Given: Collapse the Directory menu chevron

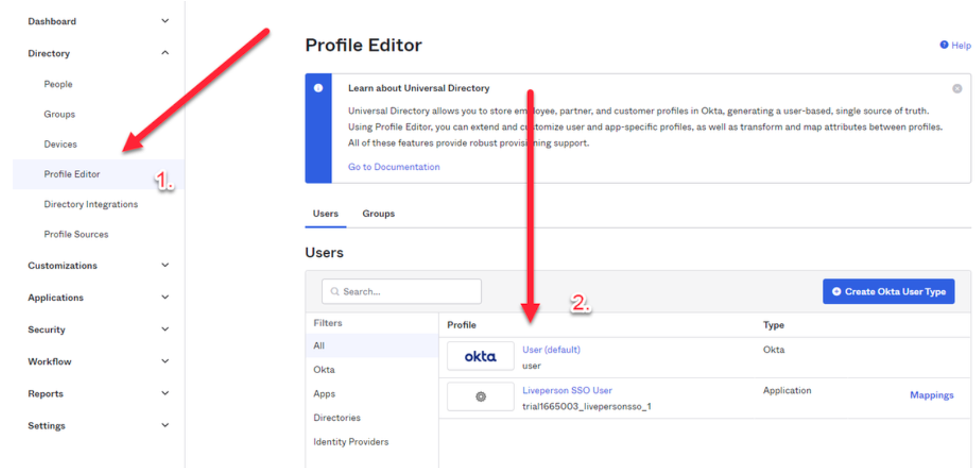Looking at the screenshot, I should tap(165, 53).
